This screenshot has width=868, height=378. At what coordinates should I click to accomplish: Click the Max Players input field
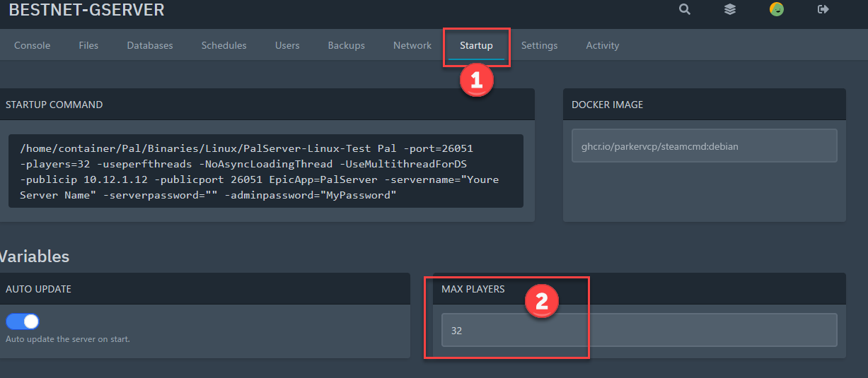tap(640, 330)
